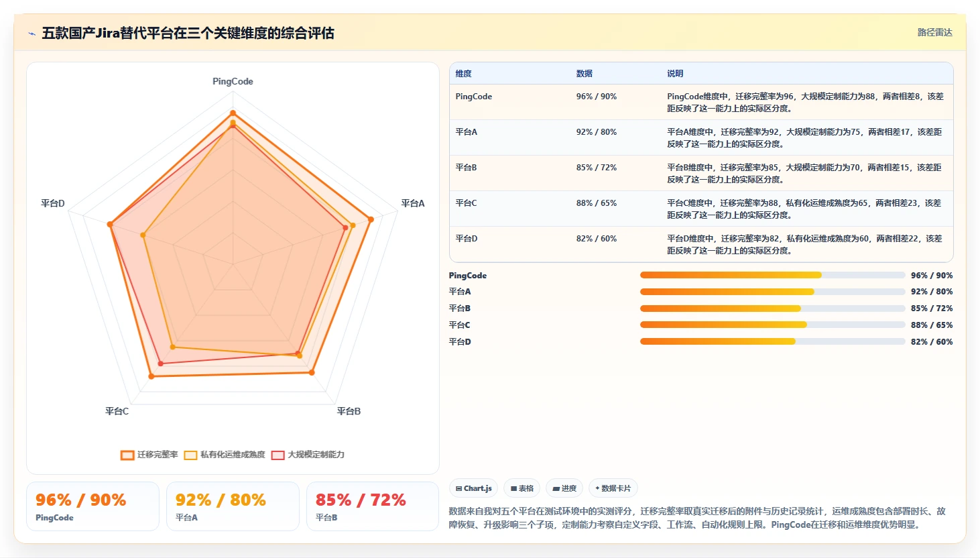Click the 路径雷达 label in the header
The image size is (980, 558).
(934, 32)
